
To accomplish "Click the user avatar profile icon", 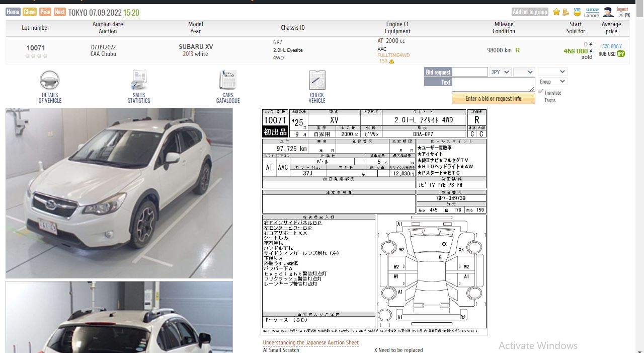I will (x=608, y=12).
